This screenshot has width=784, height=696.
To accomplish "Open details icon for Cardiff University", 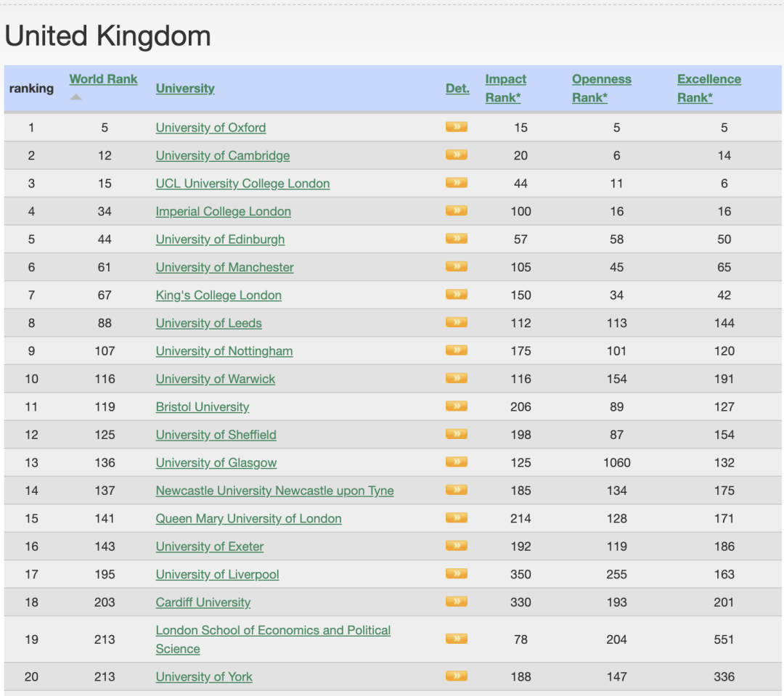I will pos(456,602).
